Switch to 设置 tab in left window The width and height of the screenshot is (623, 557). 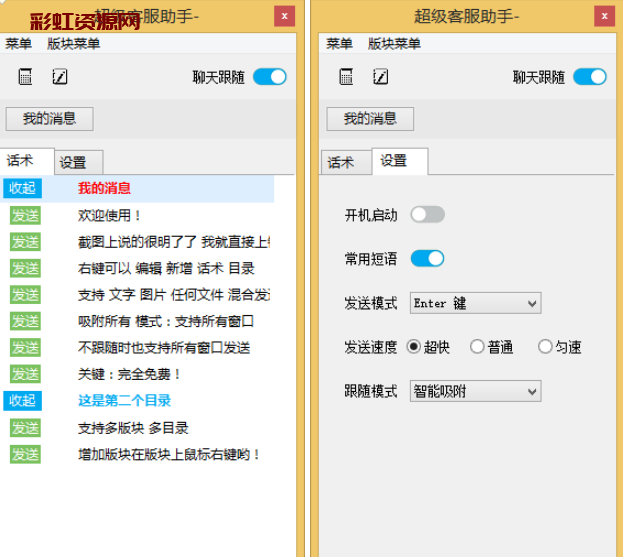(x=73, y=162)
